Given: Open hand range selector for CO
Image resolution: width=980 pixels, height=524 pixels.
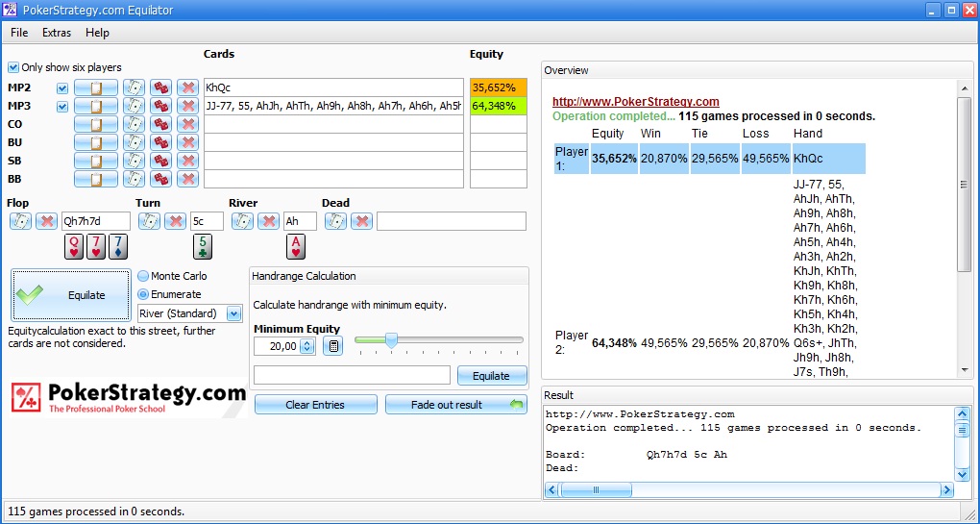Looking at the screenshot, I should [x=96, y=124].
